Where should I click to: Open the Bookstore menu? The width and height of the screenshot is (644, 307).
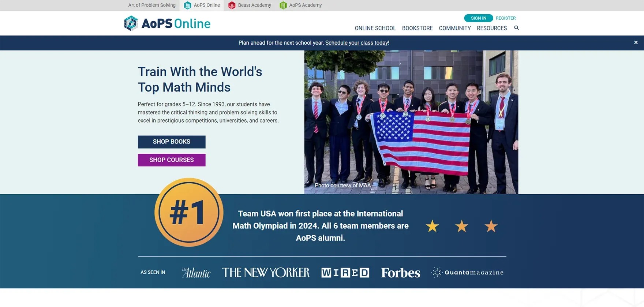coord(417,28)
